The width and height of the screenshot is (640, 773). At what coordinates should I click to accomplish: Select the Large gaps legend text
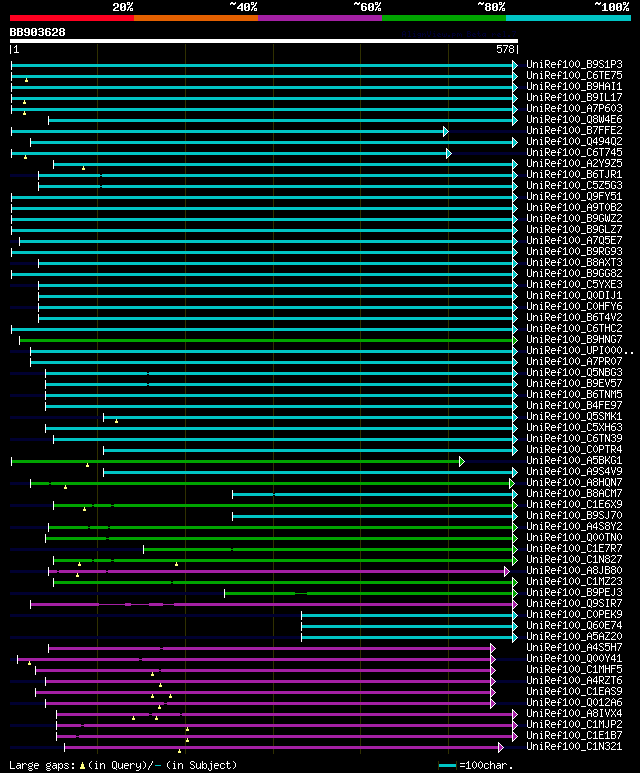coord(123,765)
